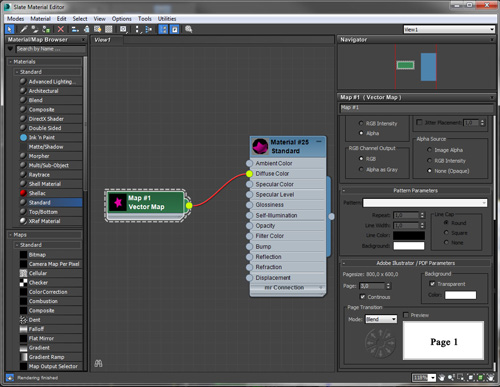The height and width of the screenshot is (387, 500).
Task: Increase the Page spinner value
Action: click(388, 284)
